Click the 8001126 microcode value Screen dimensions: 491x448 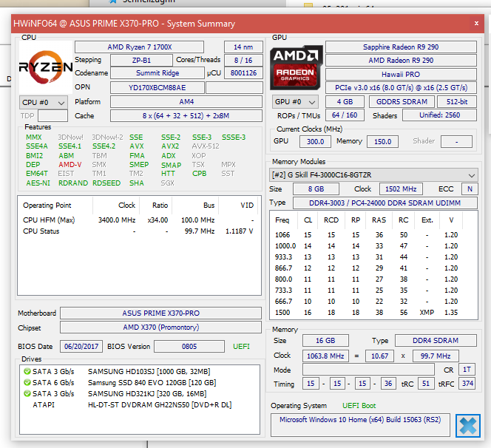tap(243, 73)
